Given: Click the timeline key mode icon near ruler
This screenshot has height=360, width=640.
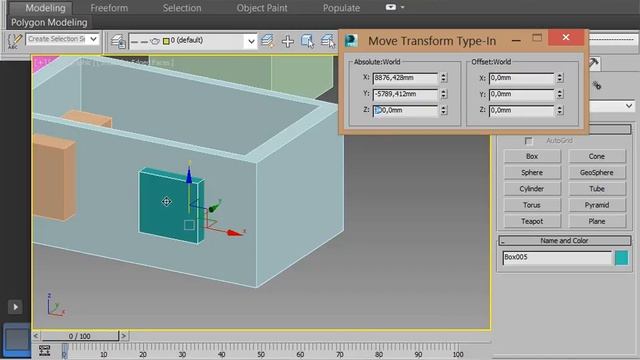Looking at the screenshot, I should (44, 351).
